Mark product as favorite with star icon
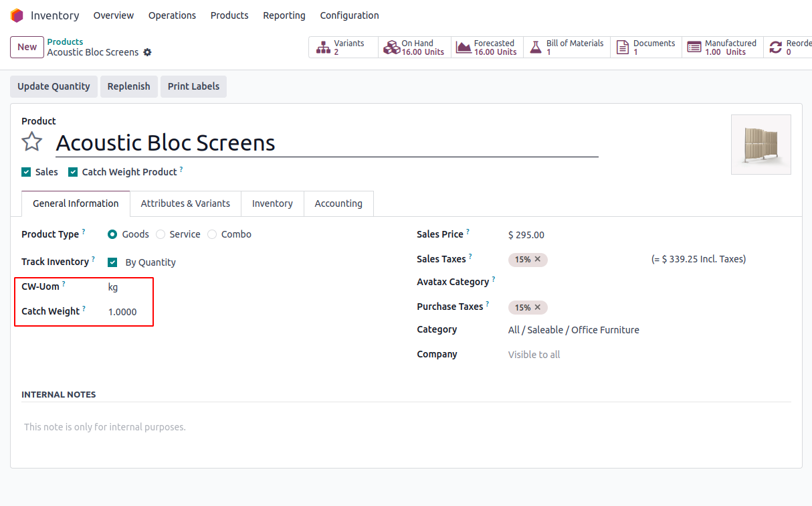The height and width of the screenshot is (506, 812). pyautogui.click(x=32, y=142)
